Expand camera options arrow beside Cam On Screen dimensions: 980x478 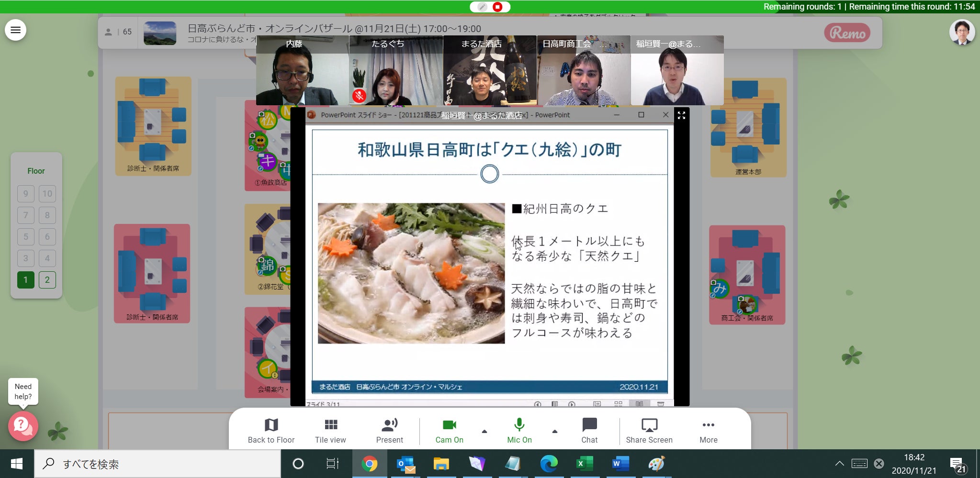click(x=484, y=431)
